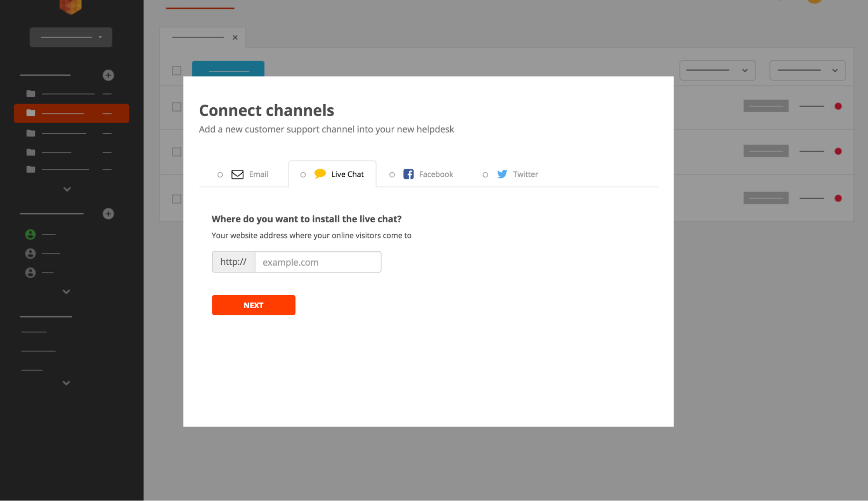The height and width of the screenshot is (501, 868).
Task: Click the Twitter bird icon
Action: (x=502, y=174)
